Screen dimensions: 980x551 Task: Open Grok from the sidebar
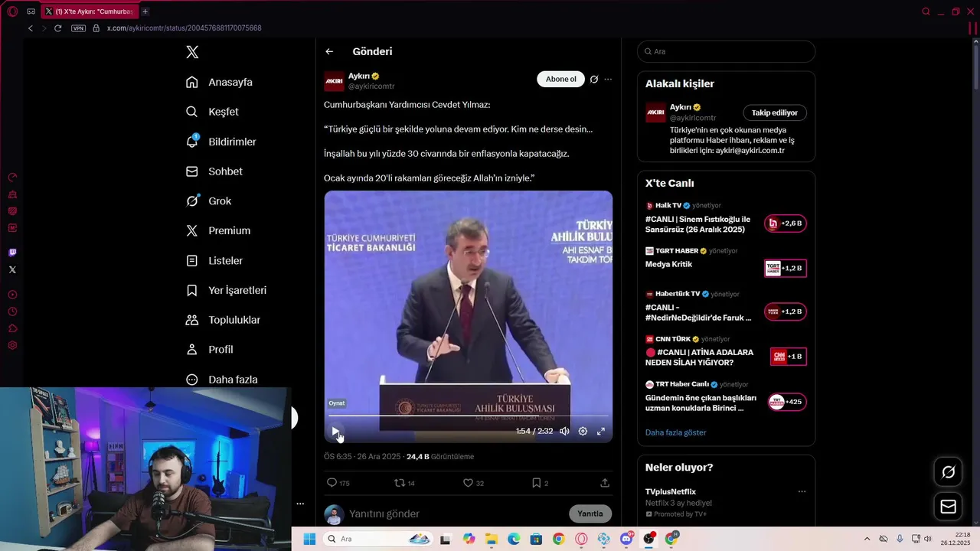tap(208, 201)
